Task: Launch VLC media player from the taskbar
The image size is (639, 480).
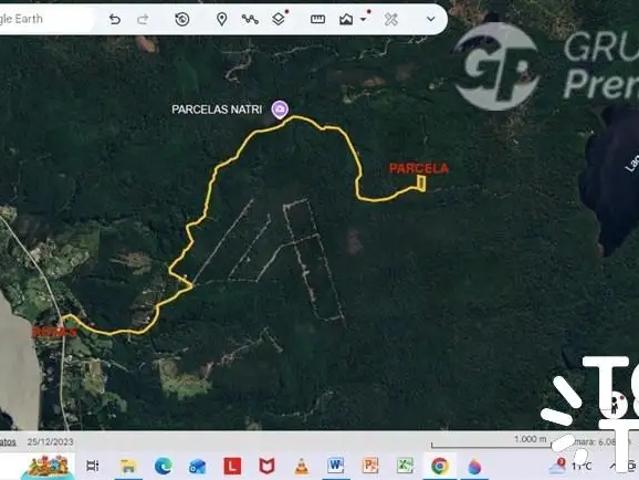Action: point(301,466)
